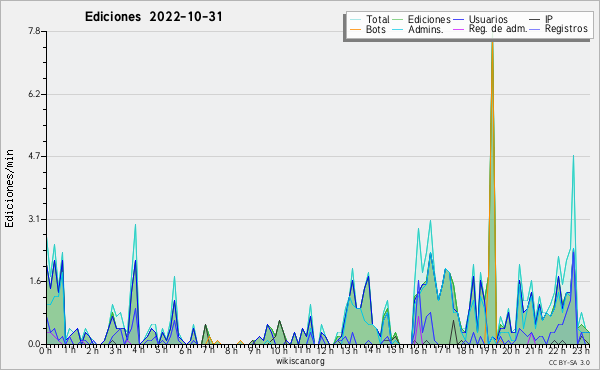Click the 6 h x-axis label

pos(186,350)
